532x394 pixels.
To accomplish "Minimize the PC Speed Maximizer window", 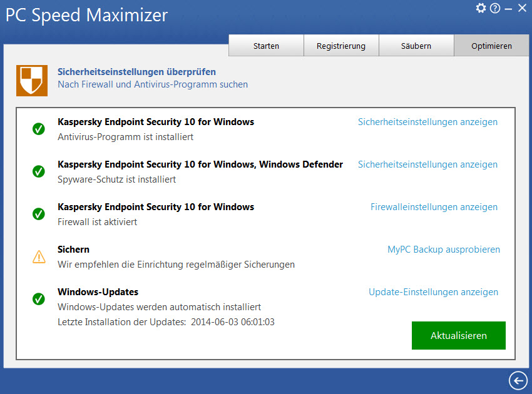I will (x=508, y=9).
